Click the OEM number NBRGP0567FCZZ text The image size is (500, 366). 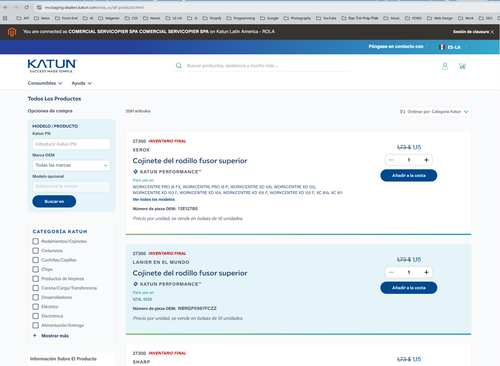pyautogui.click(x=197, y=308)
